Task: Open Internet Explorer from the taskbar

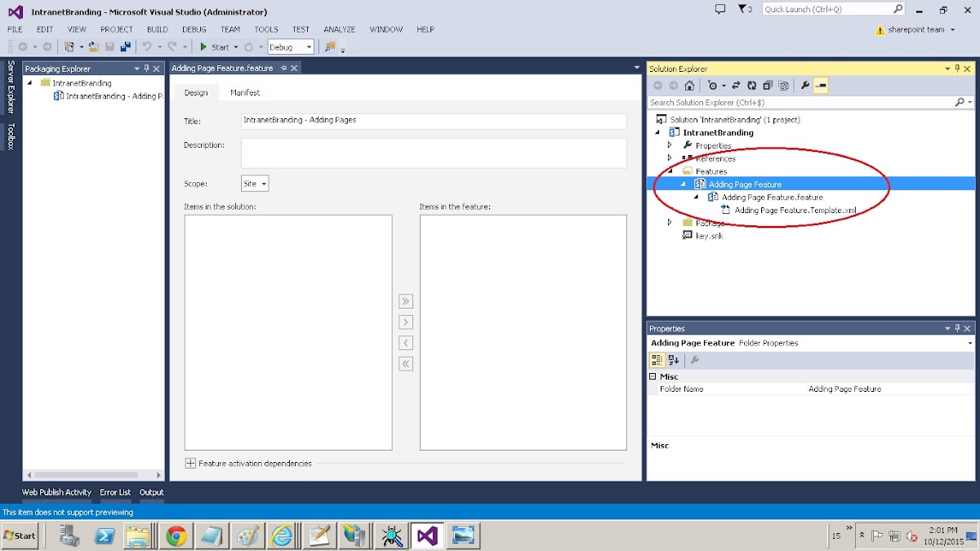Action: pos(283,535)
